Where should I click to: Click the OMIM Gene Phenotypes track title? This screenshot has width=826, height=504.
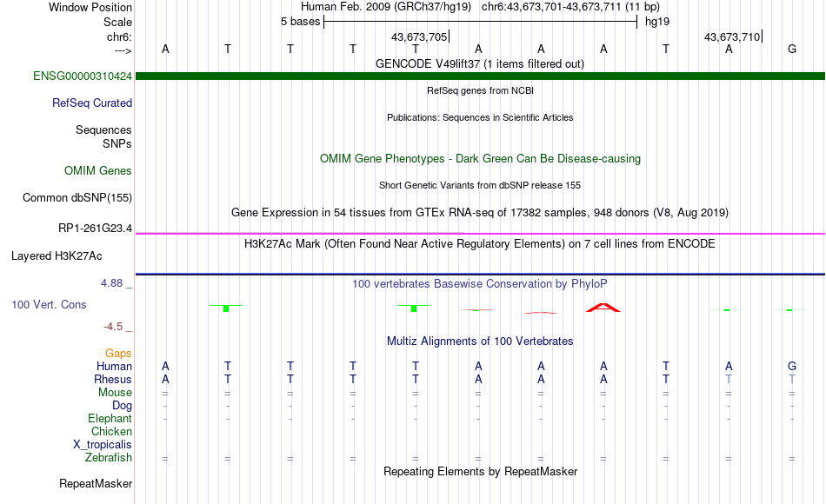481,158
